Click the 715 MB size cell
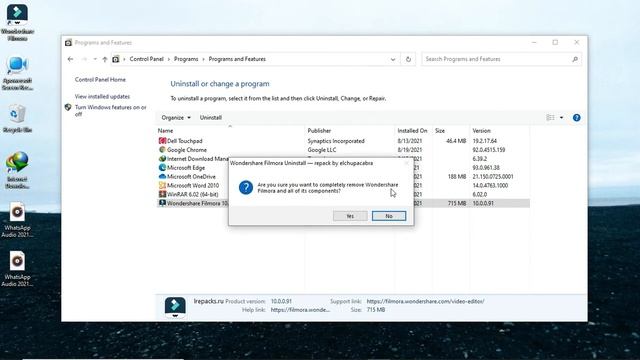Viewport: 640px width, 360px height. [457, 203]
